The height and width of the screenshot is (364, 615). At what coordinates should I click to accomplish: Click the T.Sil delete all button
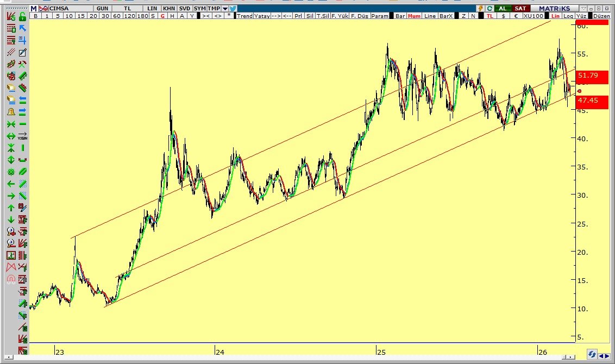(323, 16)
